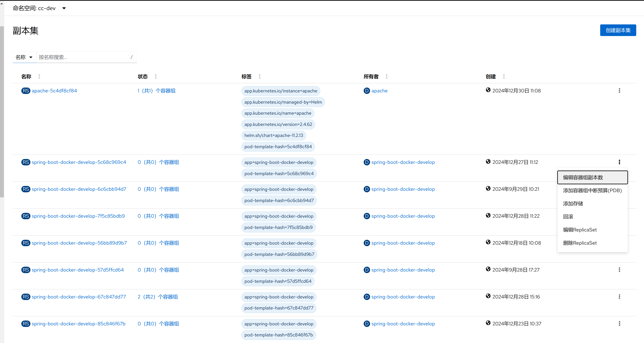The height and width of the screenshot is (343, 644).
Task: Sort by 标签 column sort icon
Action: [260, 77]
